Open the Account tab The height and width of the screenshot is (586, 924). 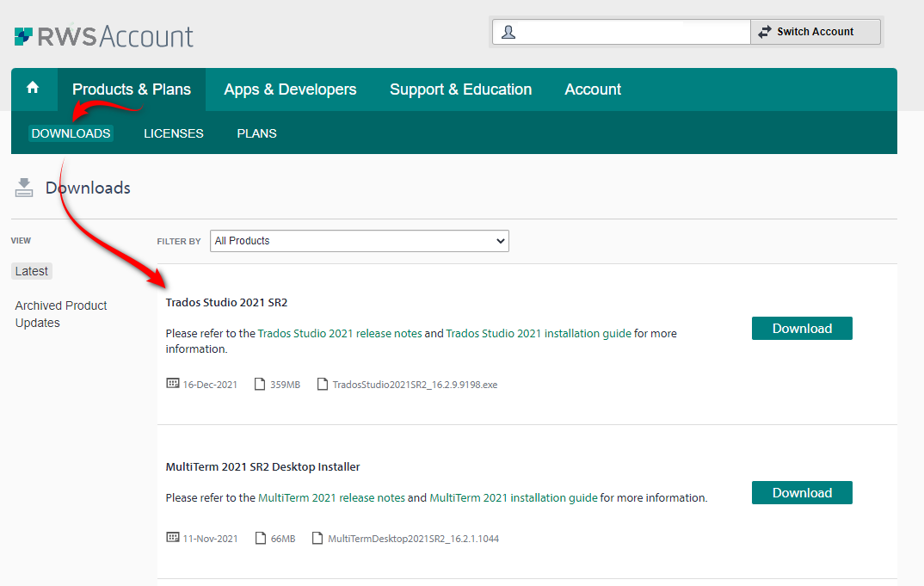point(593,89)
